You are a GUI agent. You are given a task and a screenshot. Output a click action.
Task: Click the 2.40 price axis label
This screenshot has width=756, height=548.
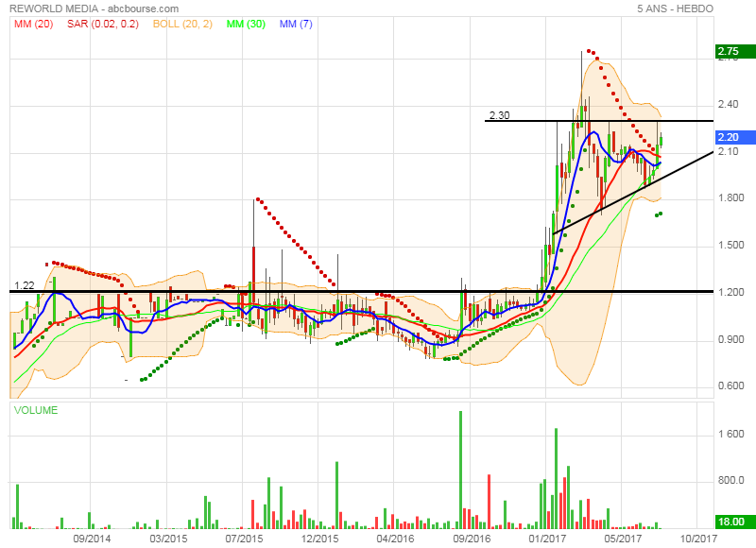pos(728,105)
